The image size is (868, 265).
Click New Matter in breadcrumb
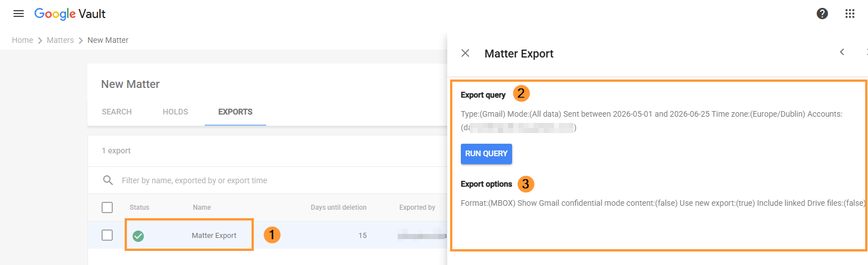tap(108, 40)
